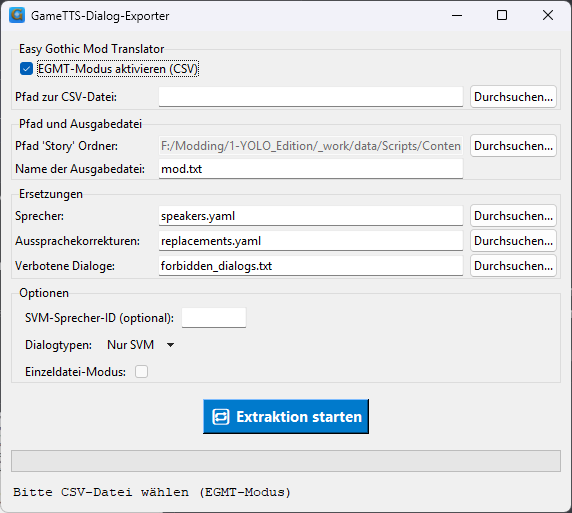Browse for the Aussprachekorrekturen file
The image size is (572, 513).
[513, 240]
